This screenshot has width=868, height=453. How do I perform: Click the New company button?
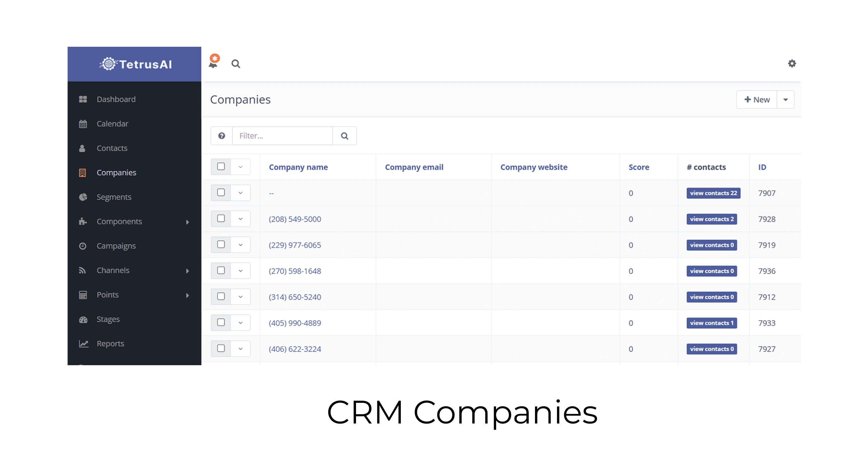click(x=756, y=99)
